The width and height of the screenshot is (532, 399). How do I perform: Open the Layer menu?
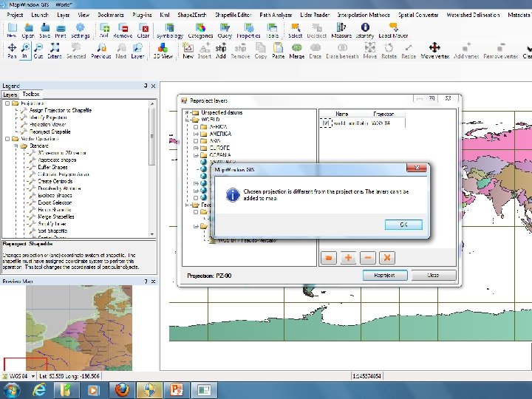coord(63,15)
